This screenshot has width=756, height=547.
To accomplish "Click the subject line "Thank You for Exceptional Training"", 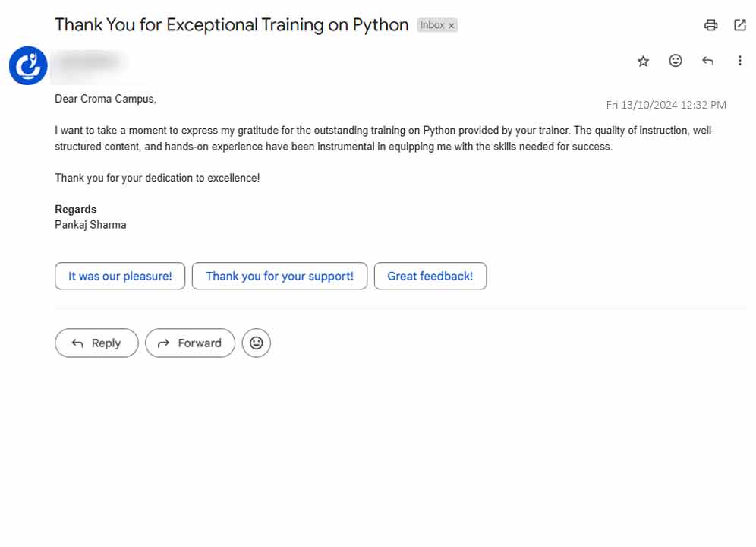I will 232,24.
